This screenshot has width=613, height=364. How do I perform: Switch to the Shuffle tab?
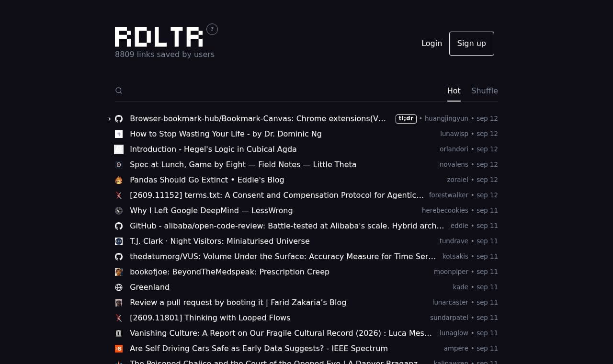[x=485, y=91]
